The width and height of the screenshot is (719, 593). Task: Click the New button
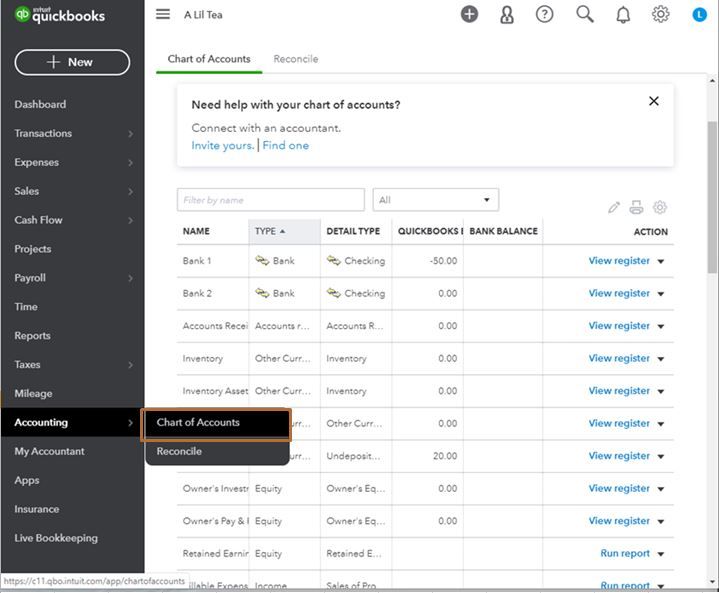click(72, 62)
